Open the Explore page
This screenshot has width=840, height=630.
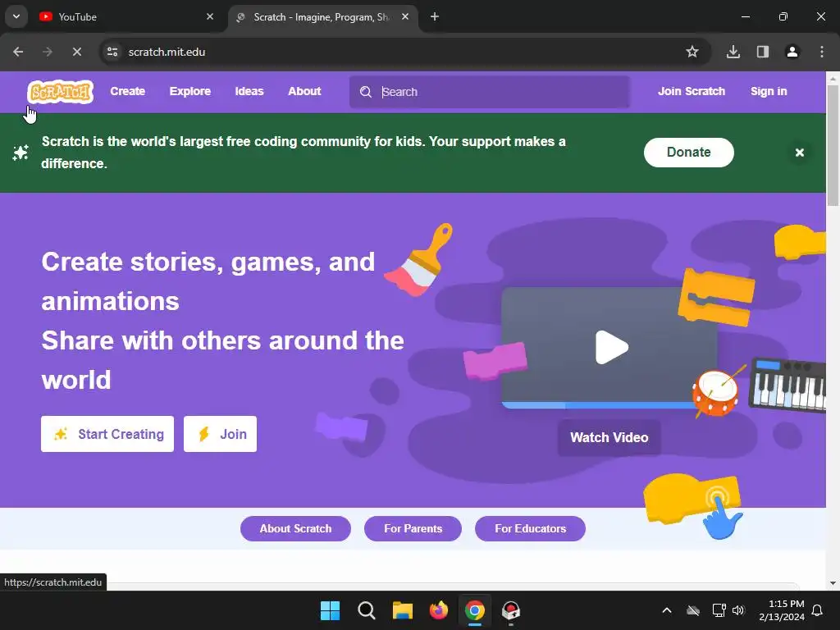[x=190, y=92]
